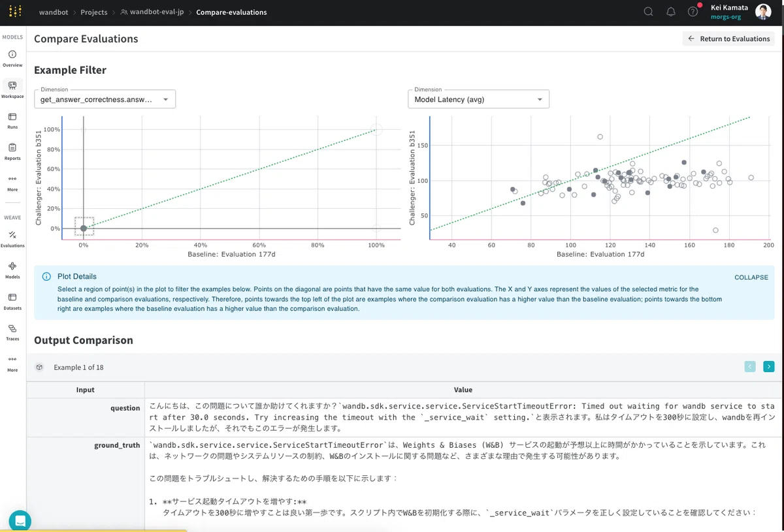Viewport: 784px width, 532px height.
Task: Open Models in the Weave sidebar
Action: click(12, 270)
